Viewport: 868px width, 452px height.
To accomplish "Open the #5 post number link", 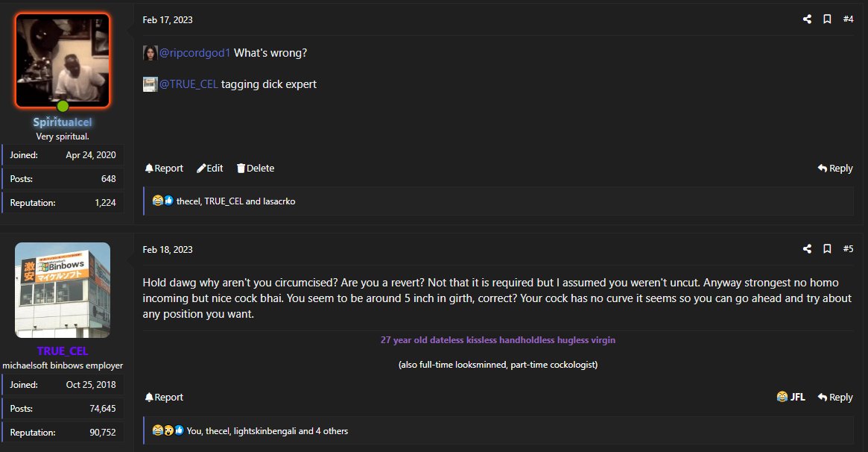I will coord(848,248).
